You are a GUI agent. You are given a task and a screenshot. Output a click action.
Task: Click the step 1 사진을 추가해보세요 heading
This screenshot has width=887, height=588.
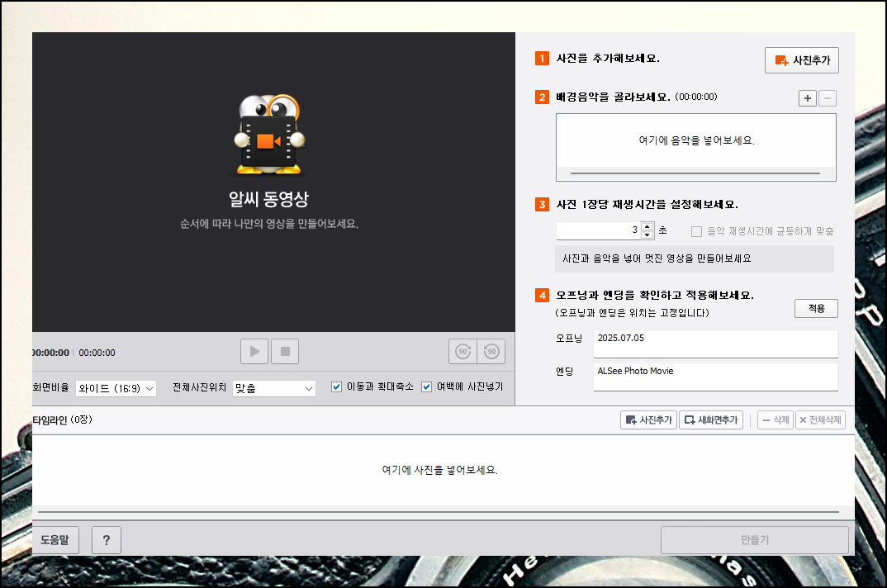pyautogui.click(x=608, y=59)
